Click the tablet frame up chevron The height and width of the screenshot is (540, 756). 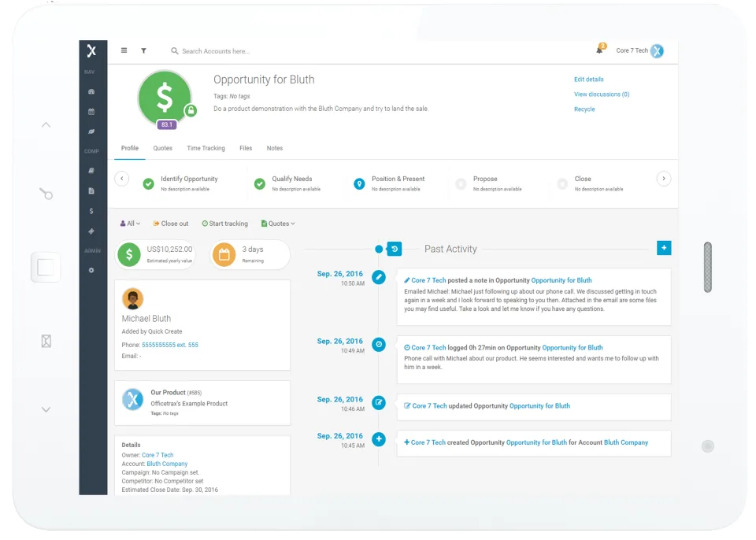point(46,125)
